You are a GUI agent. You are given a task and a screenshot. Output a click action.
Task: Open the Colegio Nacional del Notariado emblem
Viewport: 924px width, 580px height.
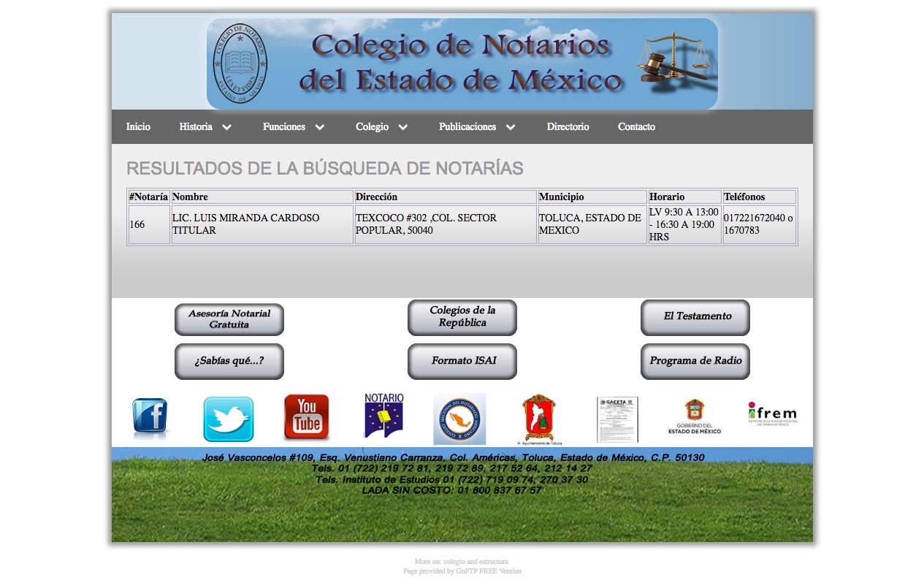pos(459,419)
